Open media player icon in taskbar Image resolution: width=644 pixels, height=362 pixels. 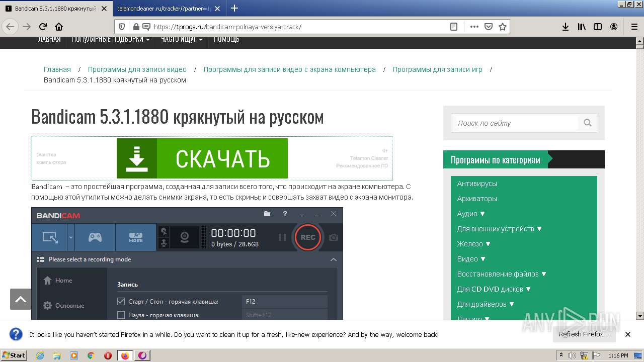[x=74, y=355]
